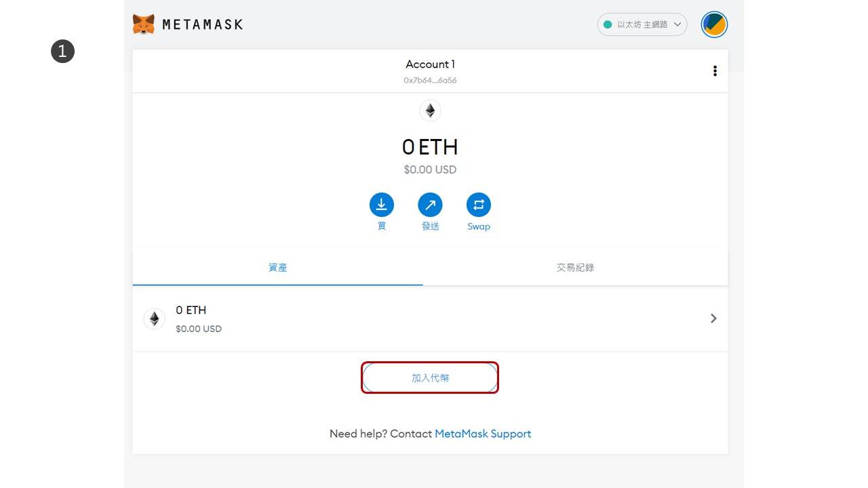Click the Swap icon button
The width and height of the screenshot is (868, 488).
[479, 205]
